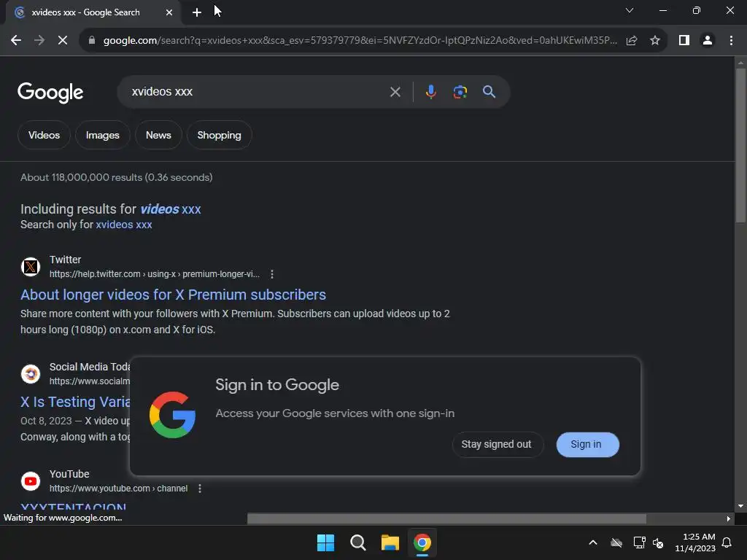Viewport: 747px width, 560px height.
Task: Go back using the browser back arrow
Action: [16, 41]
